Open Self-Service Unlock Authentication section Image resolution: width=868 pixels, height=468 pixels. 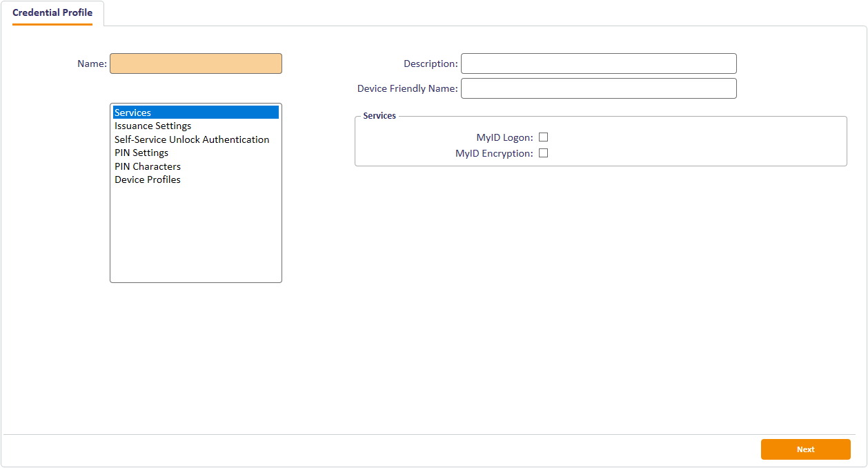click(192, 139)
